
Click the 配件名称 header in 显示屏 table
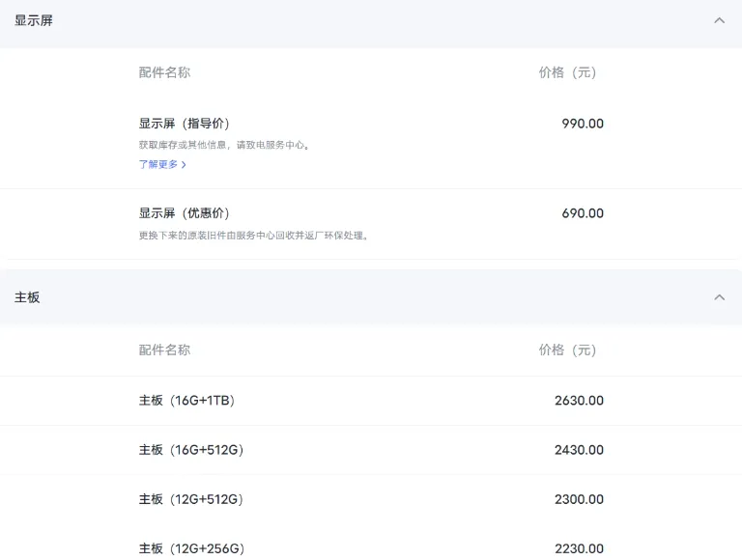point(164,72)
